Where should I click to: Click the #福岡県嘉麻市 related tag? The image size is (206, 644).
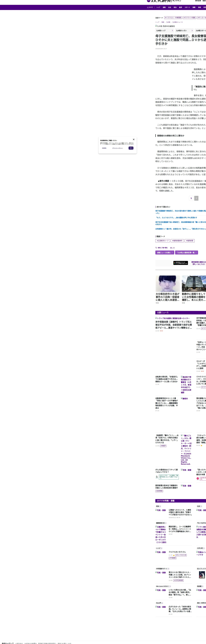point(177,241)
